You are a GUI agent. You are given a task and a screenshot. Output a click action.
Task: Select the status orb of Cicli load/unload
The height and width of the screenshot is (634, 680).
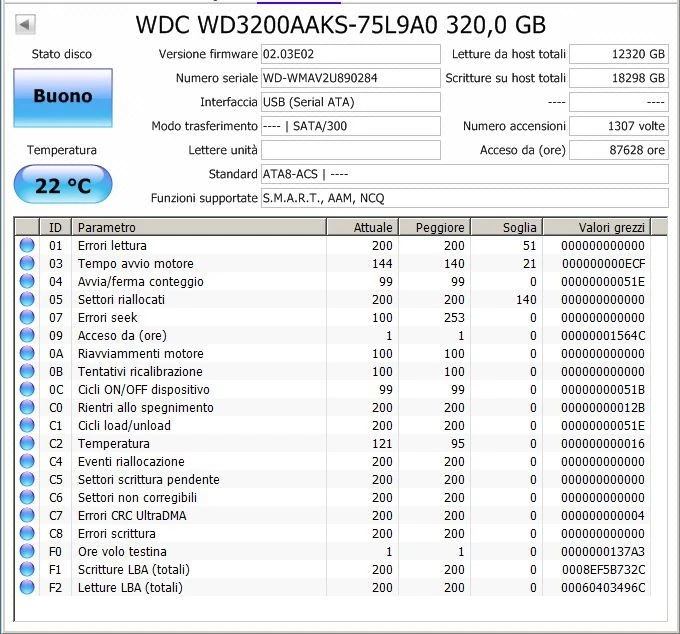[x=27, y=425]
